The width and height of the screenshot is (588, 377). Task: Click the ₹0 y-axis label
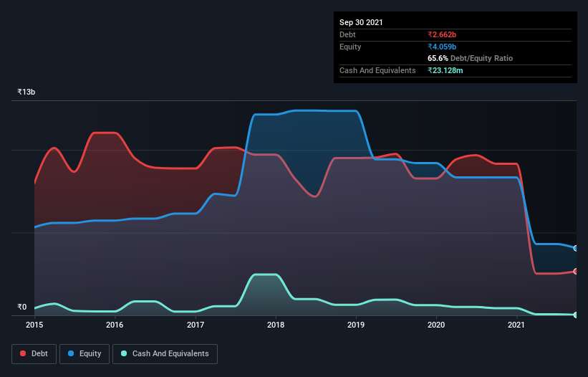point(22,307)
